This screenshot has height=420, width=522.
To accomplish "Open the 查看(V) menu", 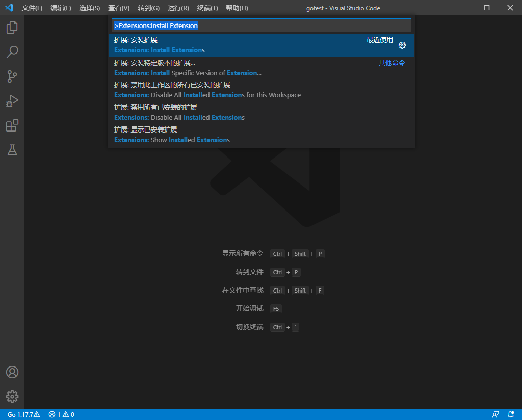I will [119, 8].
